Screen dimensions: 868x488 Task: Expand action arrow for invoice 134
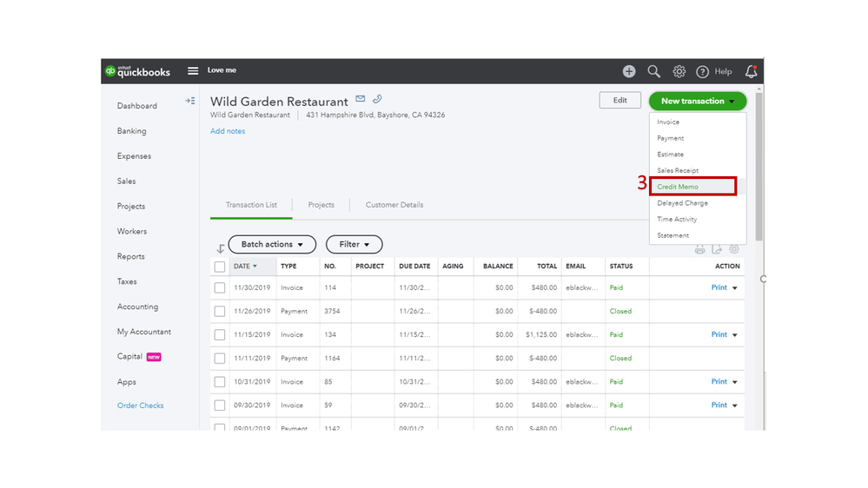click(735, 335)
